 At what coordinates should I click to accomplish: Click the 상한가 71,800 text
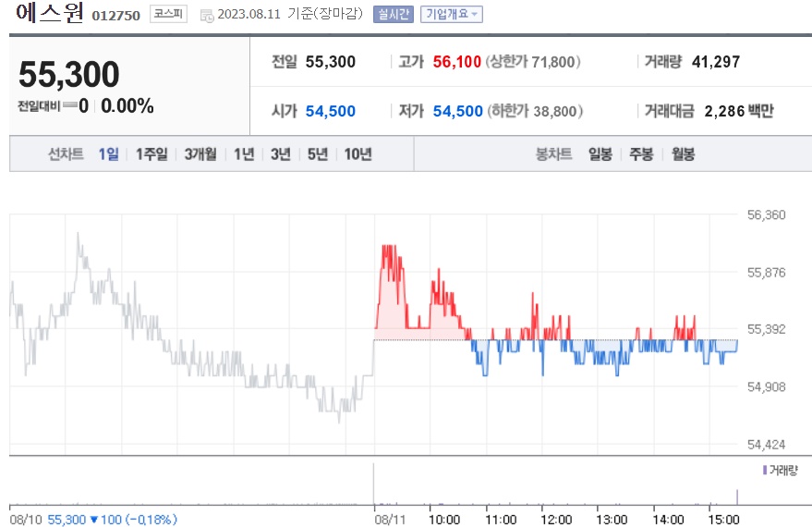533,62
